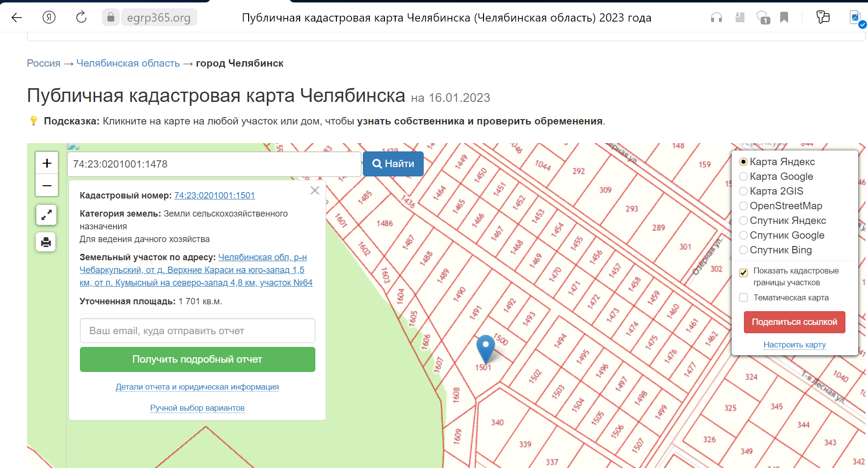Viewport: 868px width, 468px height.
Task: Click parcel 343 on the map
Action: coord(830,442)
